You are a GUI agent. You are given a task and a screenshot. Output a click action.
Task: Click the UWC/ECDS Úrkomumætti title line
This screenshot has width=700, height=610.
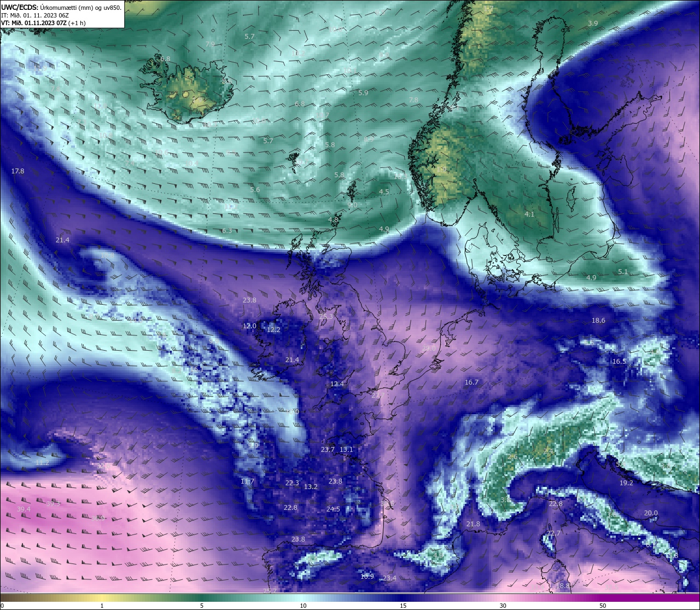click(x=61, y=7)
